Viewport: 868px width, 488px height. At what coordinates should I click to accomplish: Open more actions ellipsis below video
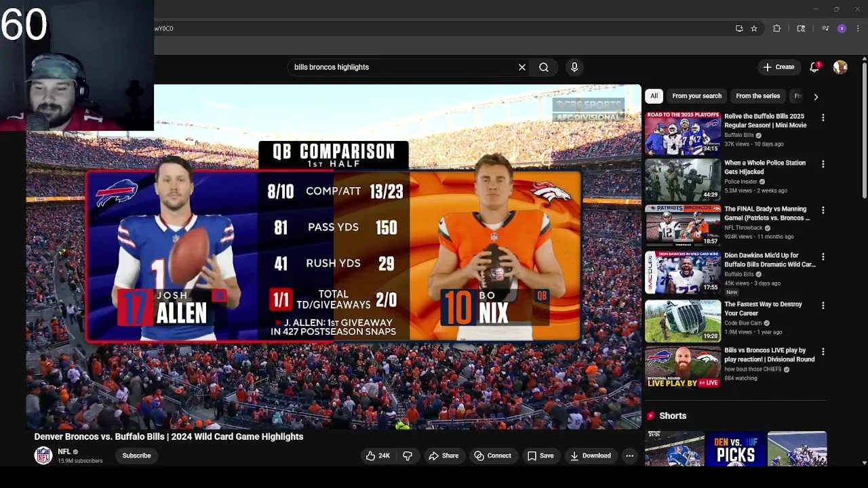pos(629,455)
